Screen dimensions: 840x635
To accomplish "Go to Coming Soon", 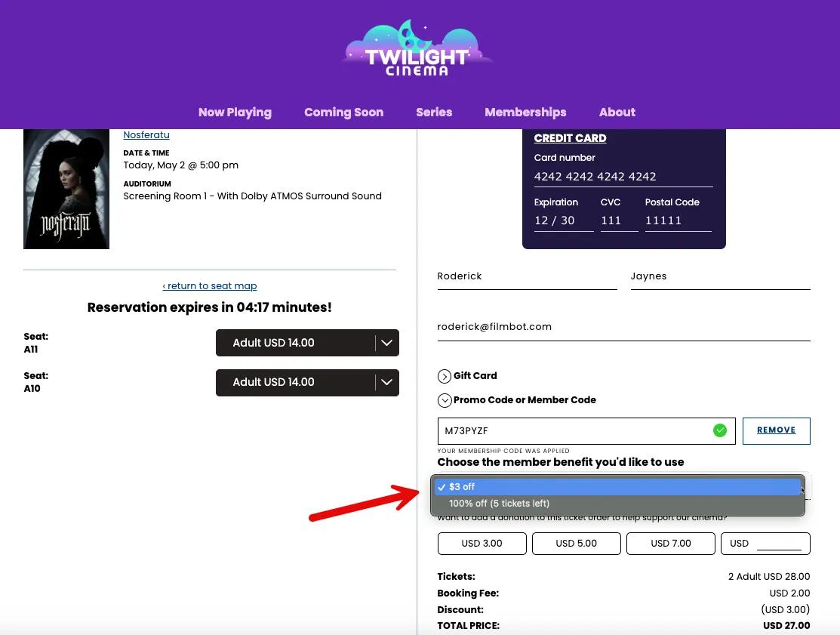I will click(x=344, y=112).
